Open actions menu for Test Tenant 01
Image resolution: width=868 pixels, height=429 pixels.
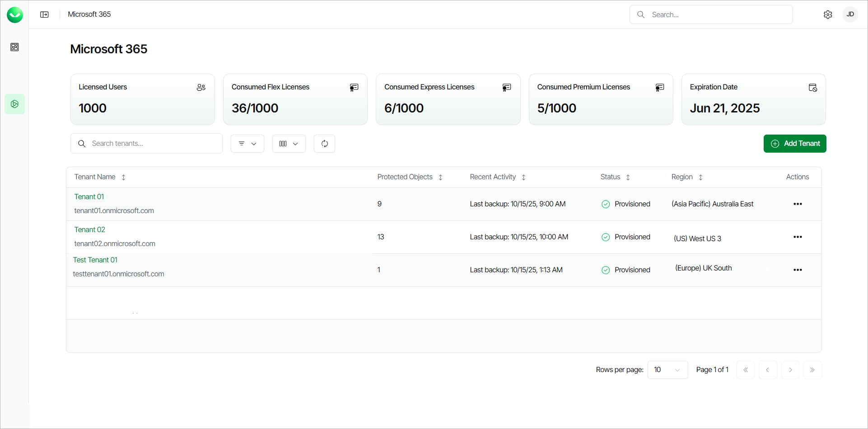click(798, 270)
